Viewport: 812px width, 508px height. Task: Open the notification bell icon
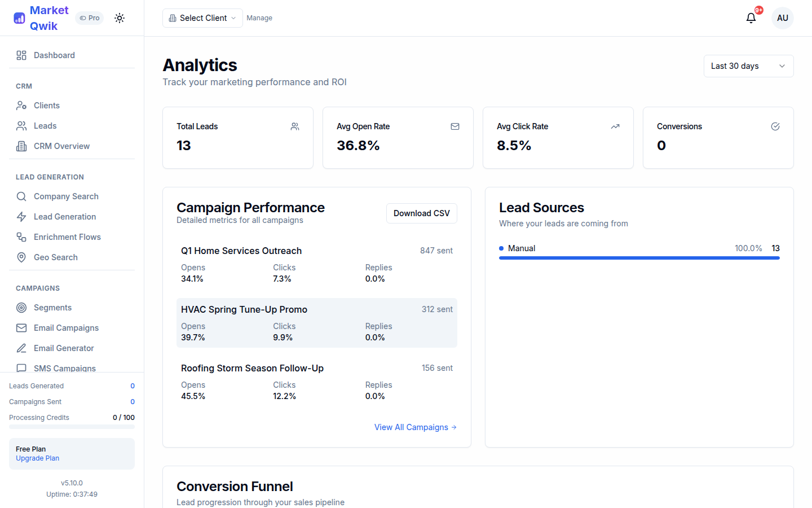pos(751,17)
